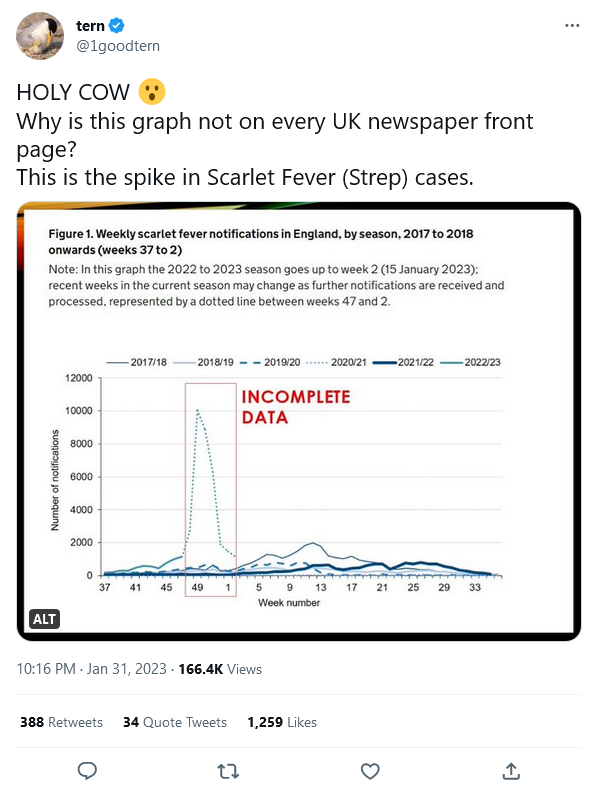Click the 2017/18 legend entry

(x=136, y=362)
